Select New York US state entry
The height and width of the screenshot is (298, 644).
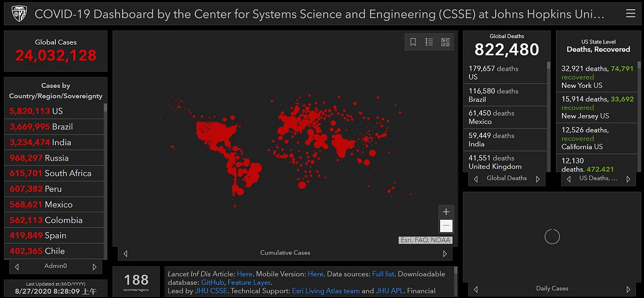coord(596,77)
